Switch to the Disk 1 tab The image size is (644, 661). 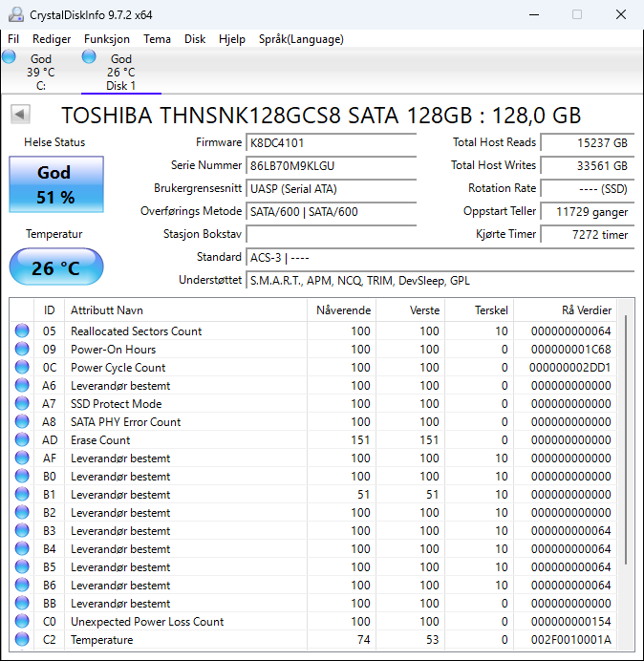pos(121,72)
